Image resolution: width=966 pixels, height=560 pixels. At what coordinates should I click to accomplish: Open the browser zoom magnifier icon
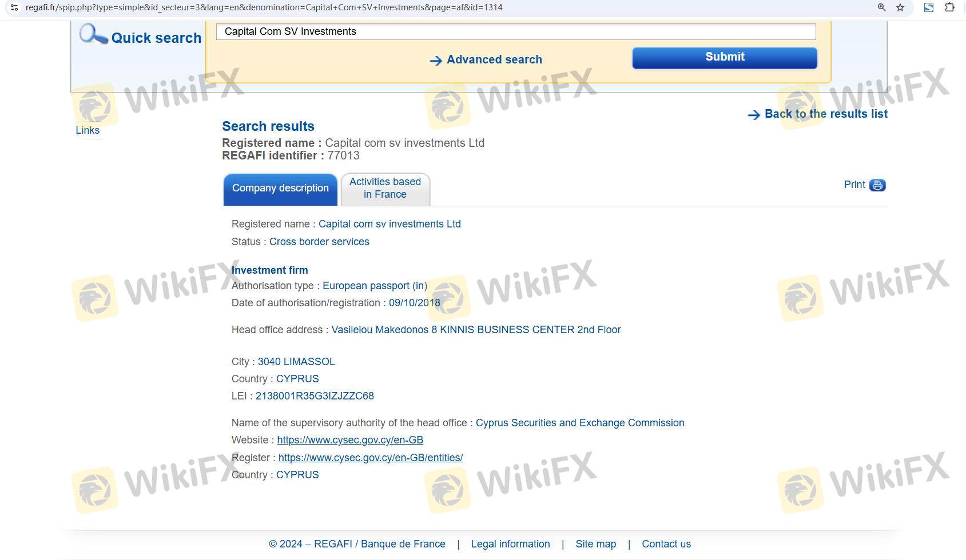pyautogui.click(x=881, y=7)
